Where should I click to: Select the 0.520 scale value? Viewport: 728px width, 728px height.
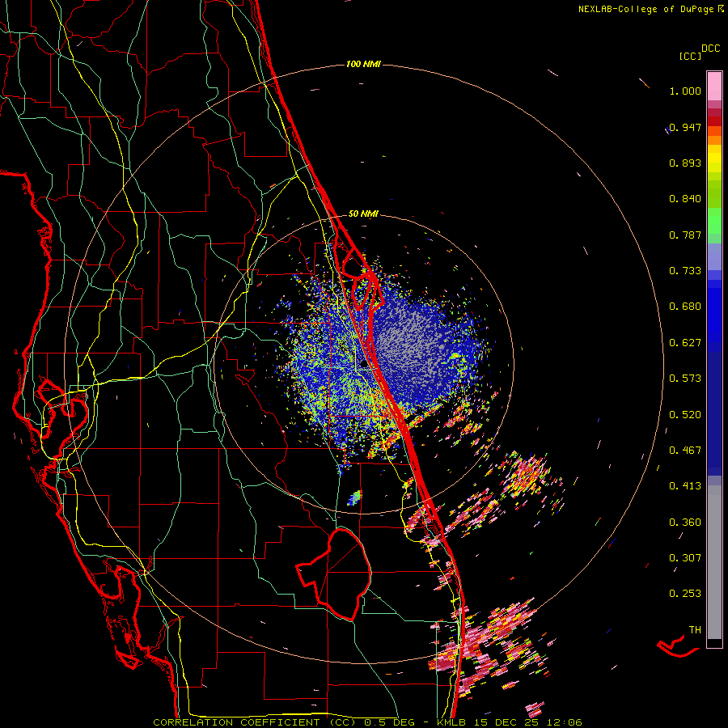[x=685, y=415]
